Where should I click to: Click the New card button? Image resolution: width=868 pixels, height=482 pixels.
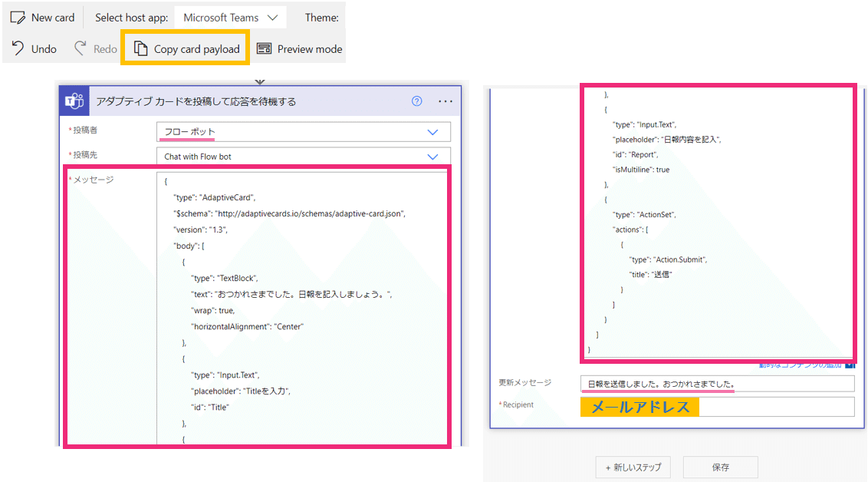42,18
